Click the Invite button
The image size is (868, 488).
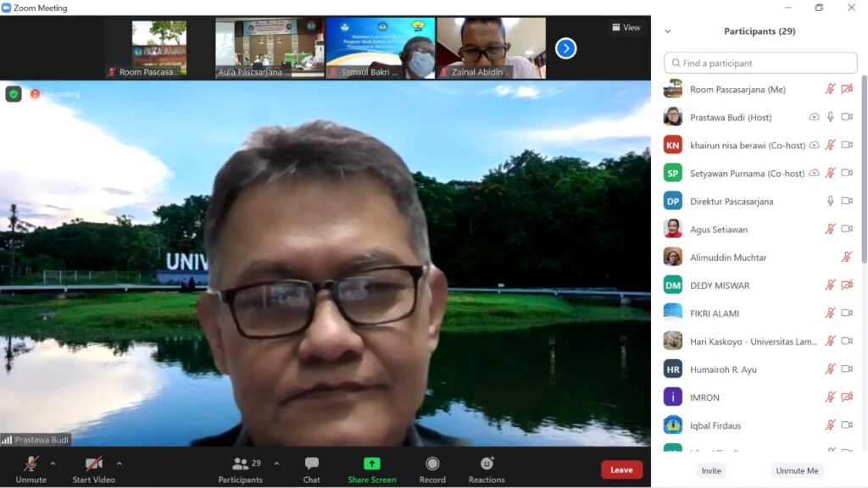tap(711, 471)
